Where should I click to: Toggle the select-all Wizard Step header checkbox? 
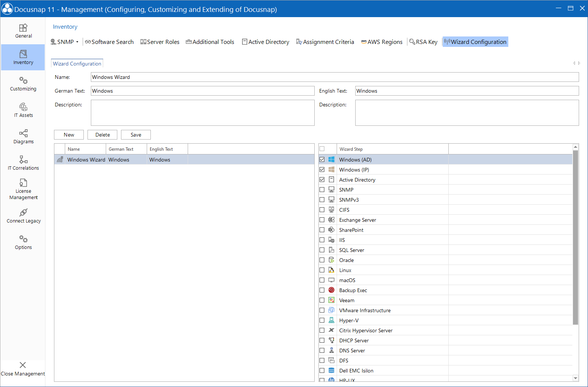tap(322, 149)
